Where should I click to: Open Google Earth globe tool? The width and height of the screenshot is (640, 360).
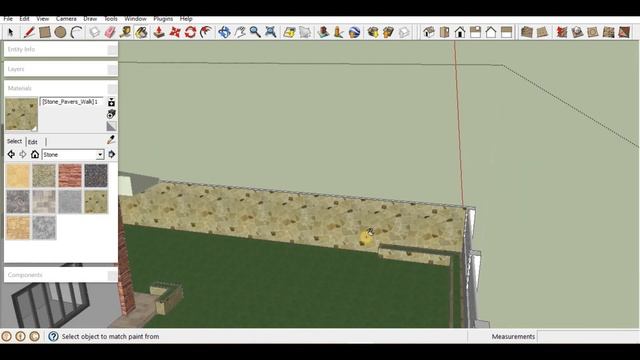(354, 32)
